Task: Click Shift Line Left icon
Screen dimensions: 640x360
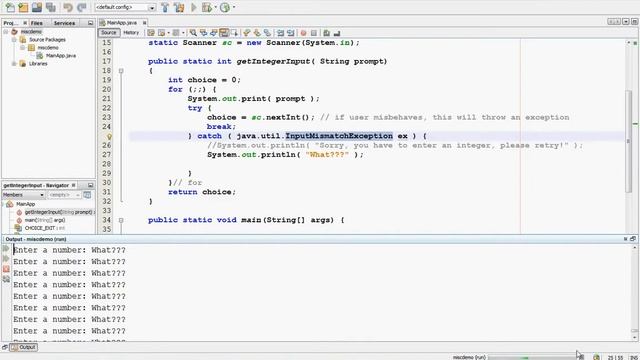Action: [280, 33]
